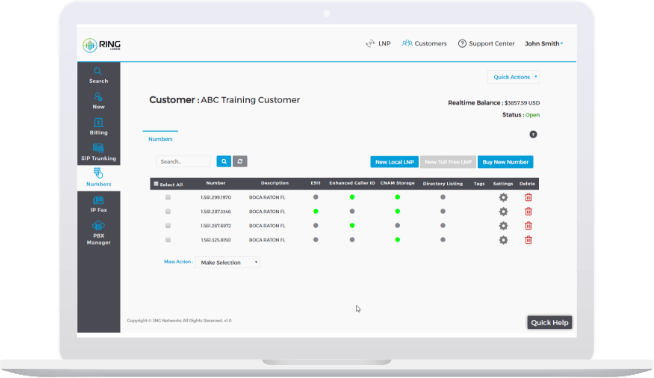Check the fourth number row checkbox

168,240
